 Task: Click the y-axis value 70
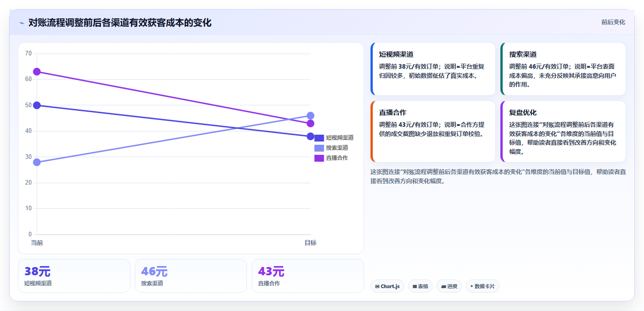click(28, 54)
